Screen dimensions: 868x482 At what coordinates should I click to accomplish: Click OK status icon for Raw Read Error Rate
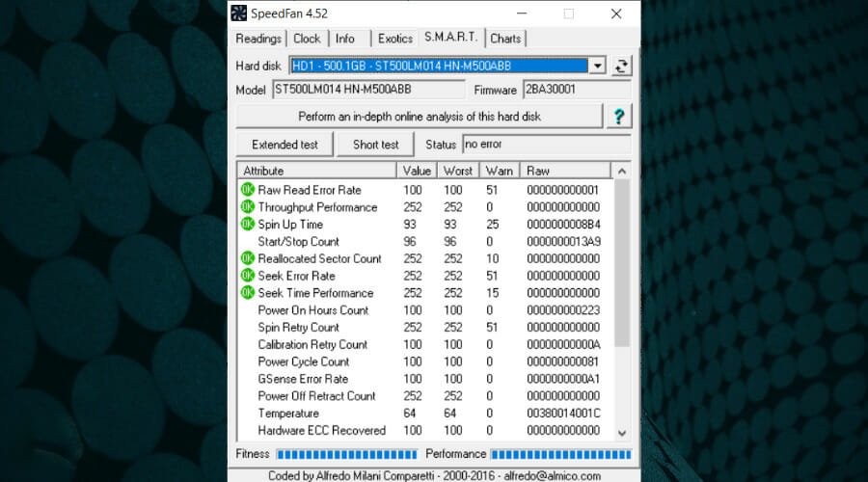coord(248,190)
